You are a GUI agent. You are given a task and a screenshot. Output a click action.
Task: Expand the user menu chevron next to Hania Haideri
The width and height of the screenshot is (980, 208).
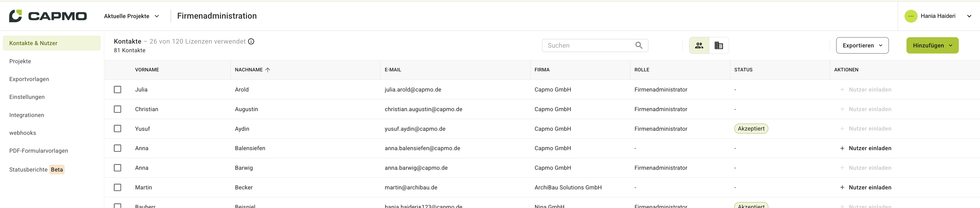point(969,16)
